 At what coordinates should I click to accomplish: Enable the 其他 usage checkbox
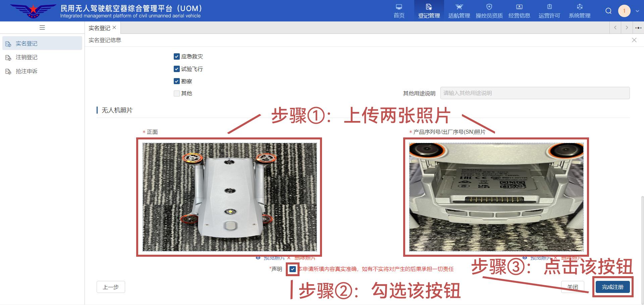pyautogui.click(x=177, y=94)
